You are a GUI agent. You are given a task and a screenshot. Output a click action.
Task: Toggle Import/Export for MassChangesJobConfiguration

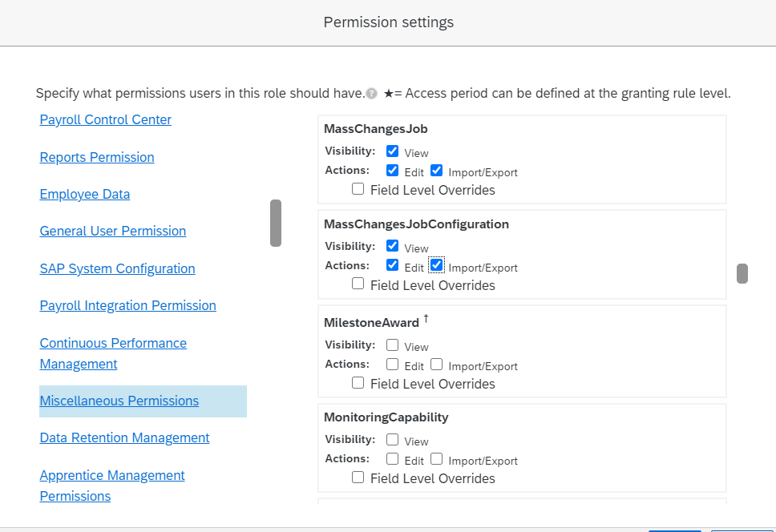[x=436, y=265]
